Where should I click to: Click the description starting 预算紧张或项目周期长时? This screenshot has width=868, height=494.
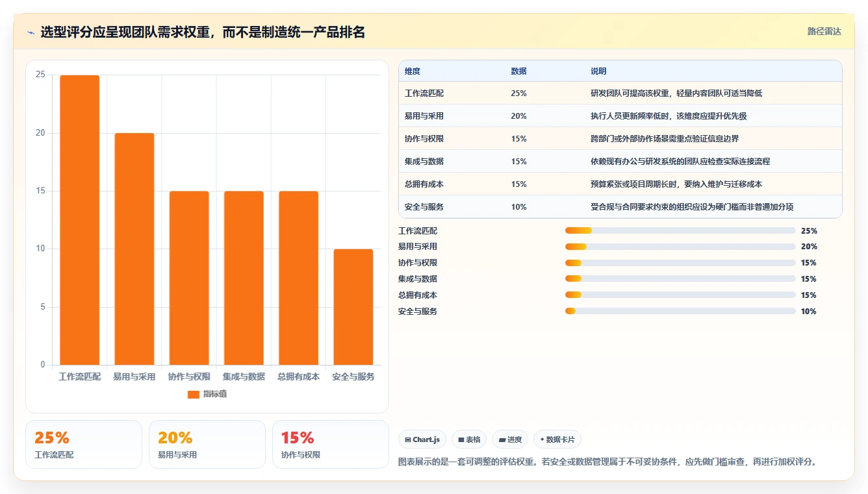point(676,184)
